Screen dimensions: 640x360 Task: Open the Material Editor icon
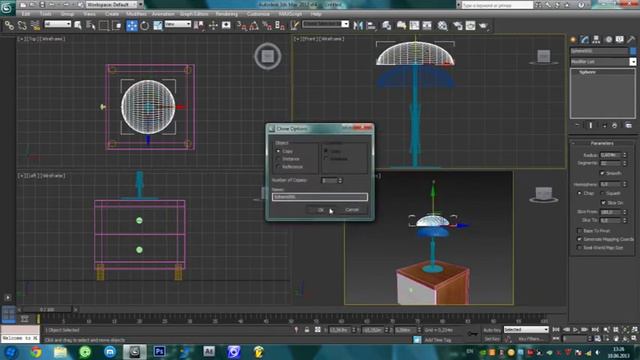[442, 26]
